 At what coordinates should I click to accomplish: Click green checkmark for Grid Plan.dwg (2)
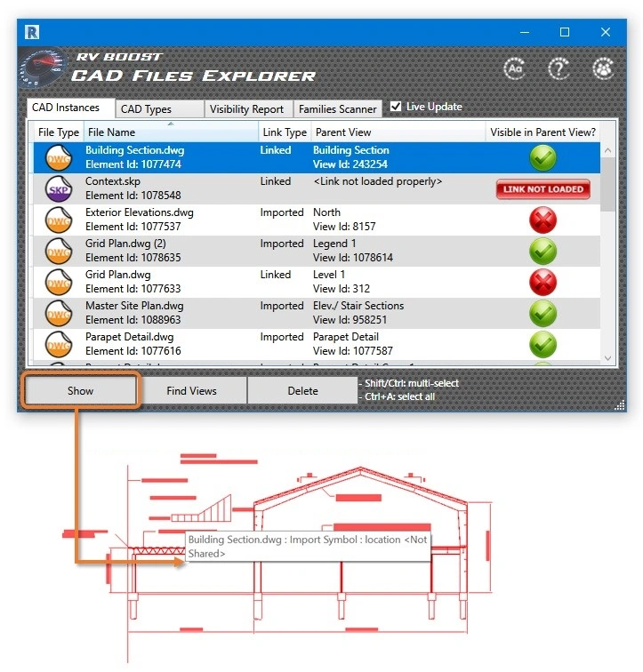tap(543, 251)
